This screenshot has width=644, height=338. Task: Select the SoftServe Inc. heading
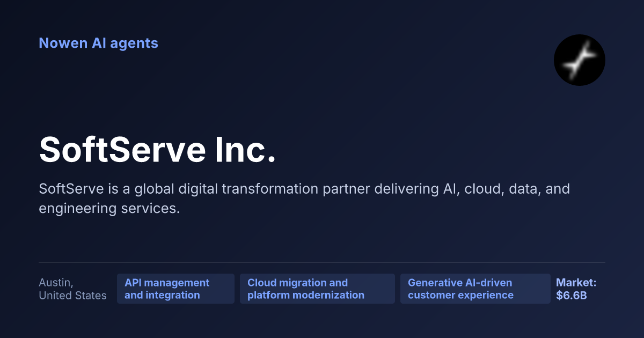coord(157,149)
